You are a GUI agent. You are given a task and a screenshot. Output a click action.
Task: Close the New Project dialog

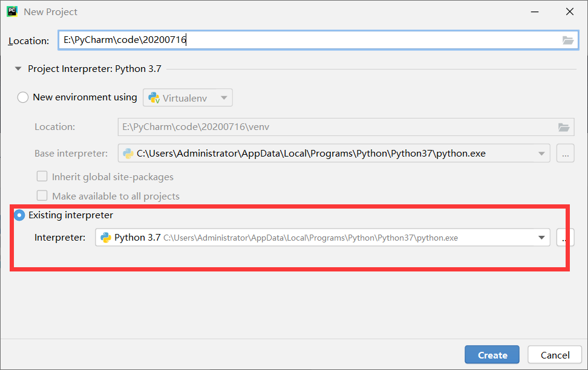click(x=570, y=12)
